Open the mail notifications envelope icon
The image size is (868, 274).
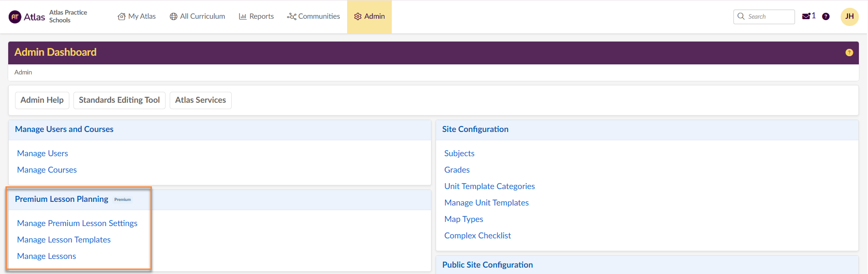pos(806,16)
